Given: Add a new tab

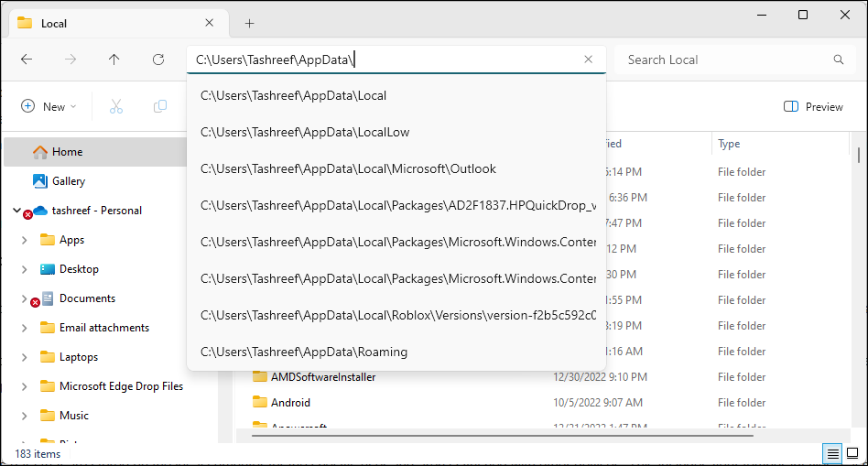Looking at the screenshot, I should [x=250, y=23].
